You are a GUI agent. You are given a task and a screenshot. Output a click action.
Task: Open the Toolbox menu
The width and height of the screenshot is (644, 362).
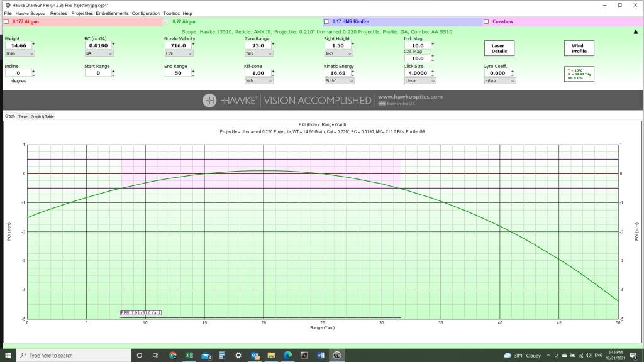(171, 14)
